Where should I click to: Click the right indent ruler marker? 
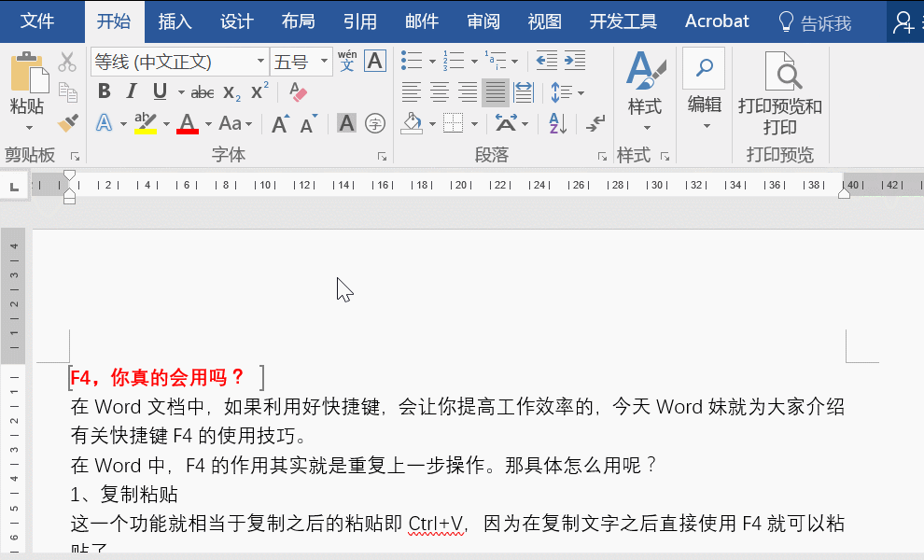pyautogui.click(x=844, y=194)
